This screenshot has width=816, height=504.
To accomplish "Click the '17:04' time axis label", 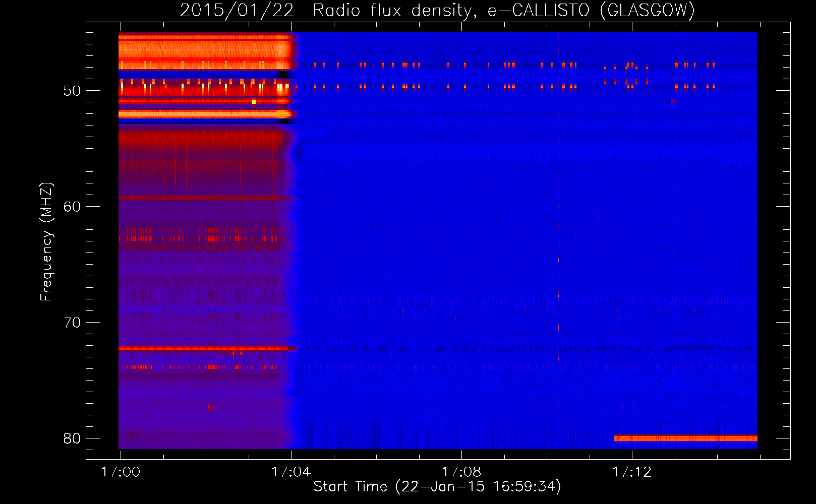I will [291, 472].
